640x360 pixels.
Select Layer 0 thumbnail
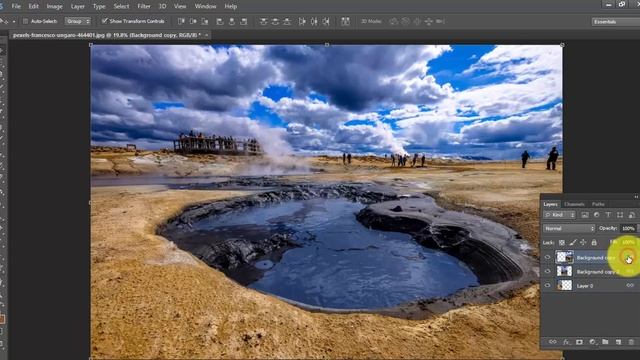[564, 286]
